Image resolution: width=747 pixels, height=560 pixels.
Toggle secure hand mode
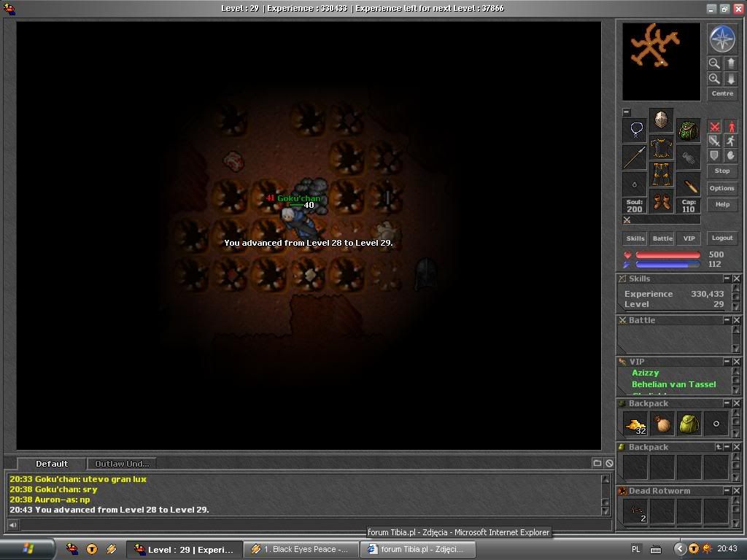tap(731, 155)
